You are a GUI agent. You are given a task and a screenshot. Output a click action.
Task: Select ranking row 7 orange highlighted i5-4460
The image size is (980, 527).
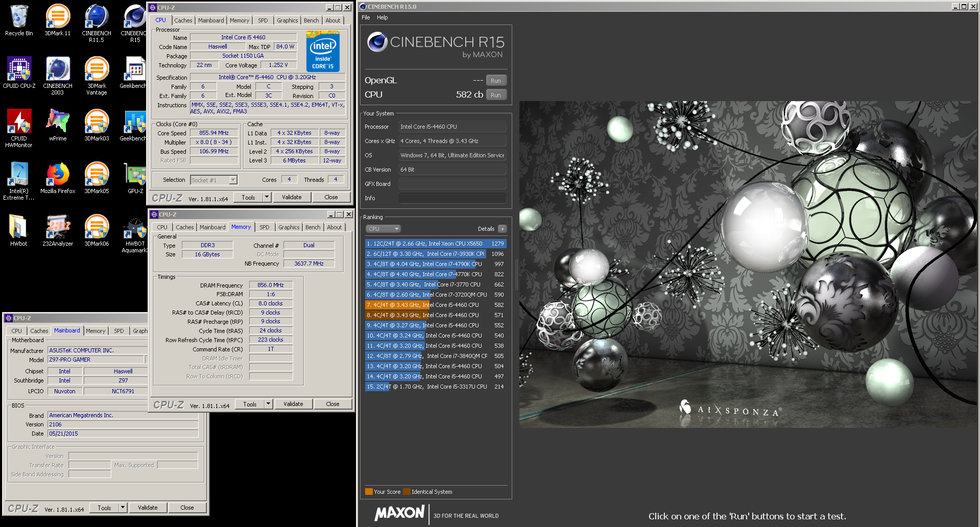[435, 305]
